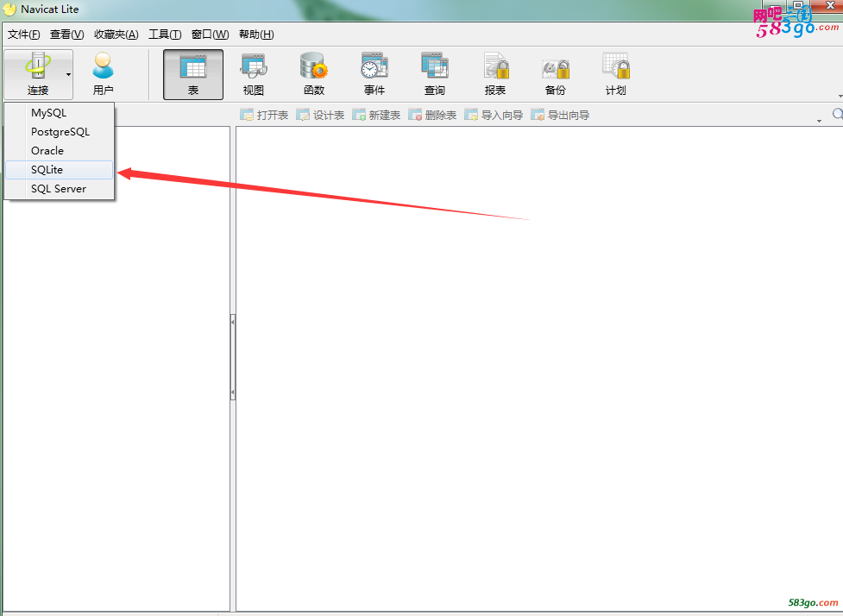Viewport: 843px width, 616px height.
Task: Open the 帮助(H) help menu
Action: click(256, 35)
